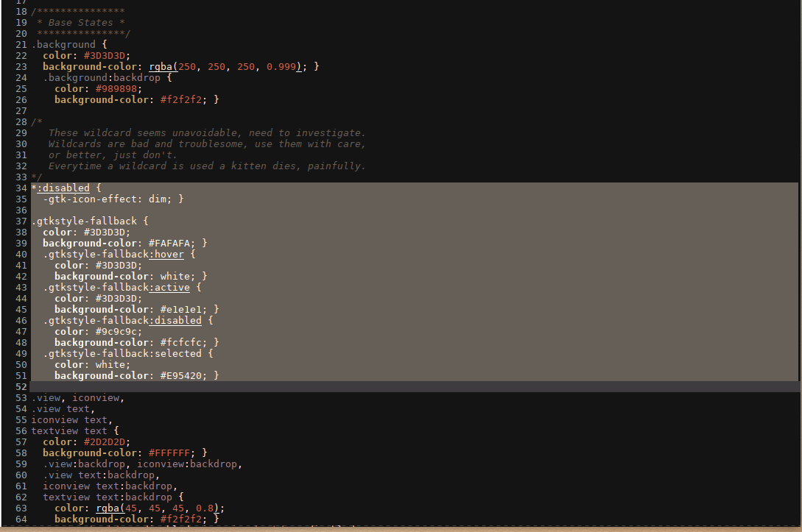802x532 pixels.
Task: Click the 'dim' value on line 35
Action: pyautogui.click(x=158, y=199)
